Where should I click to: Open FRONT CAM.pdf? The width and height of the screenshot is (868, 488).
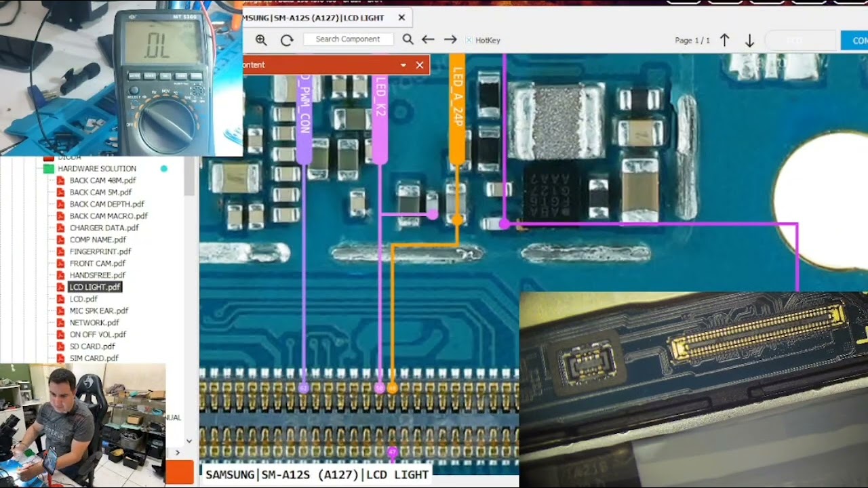pyautogui.click(x=97, y=263)
